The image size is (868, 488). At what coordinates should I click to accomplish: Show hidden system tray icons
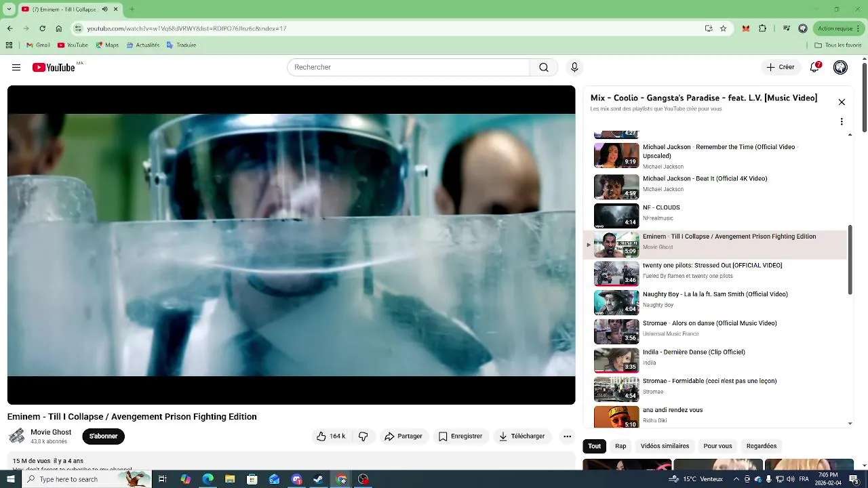click(x=736, y=479)
